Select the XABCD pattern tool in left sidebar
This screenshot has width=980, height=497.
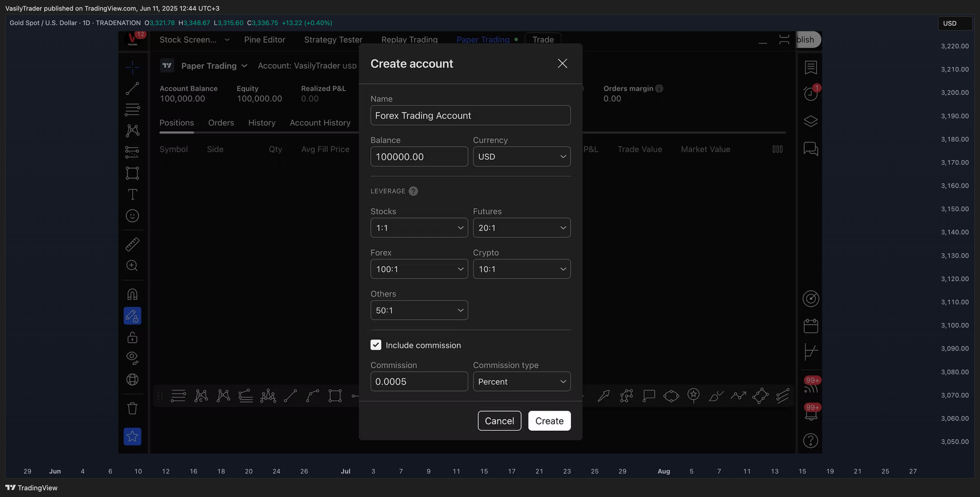coord(132,131)
